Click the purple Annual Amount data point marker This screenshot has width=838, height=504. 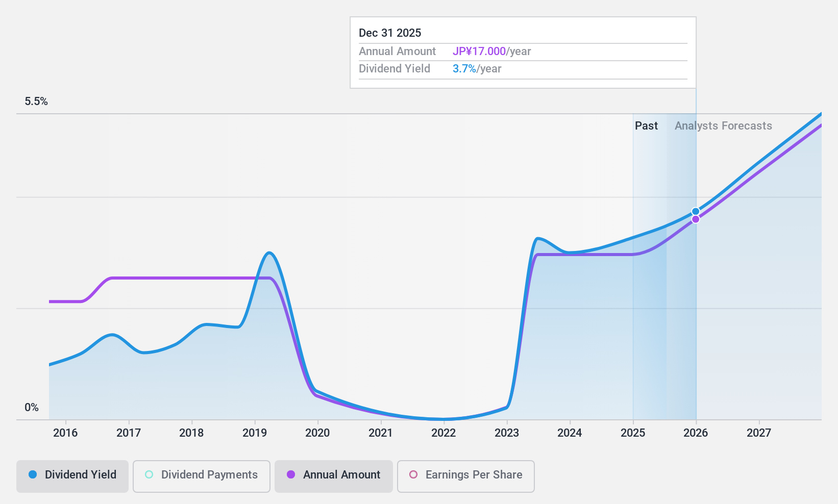[696, 219]
